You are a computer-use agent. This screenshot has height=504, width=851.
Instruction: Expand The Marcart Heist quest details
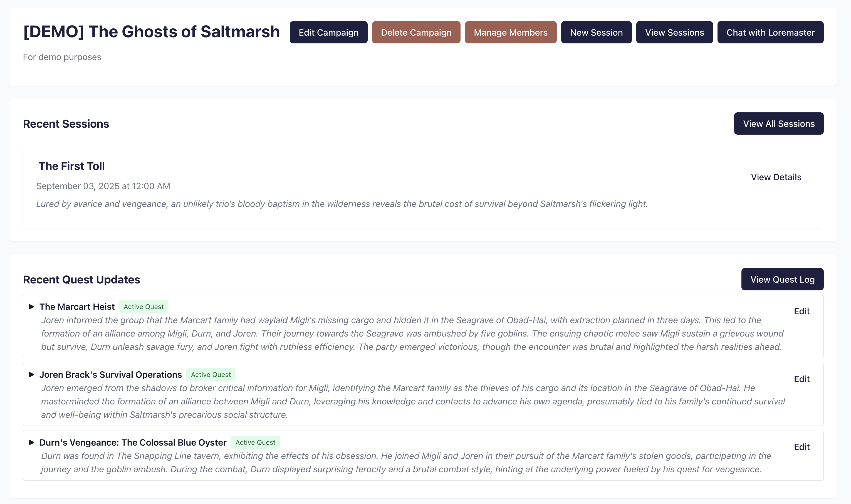pyautogui.click(x=32, y=307)
